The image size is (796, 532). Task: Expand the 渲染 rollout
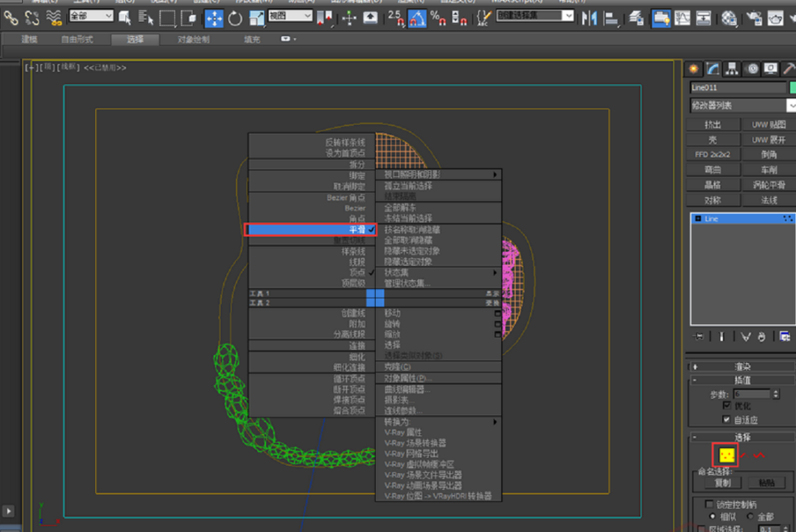[x=741, y=366]
